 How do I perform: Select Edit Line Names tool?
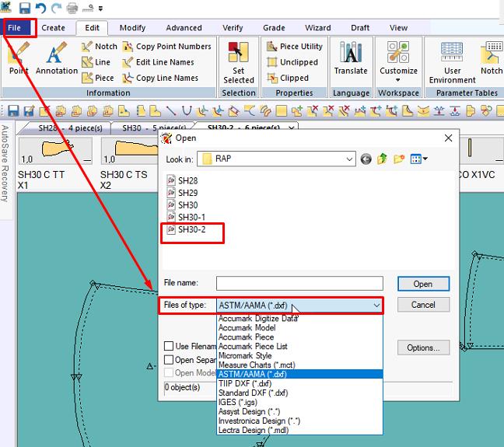(158, 62)
